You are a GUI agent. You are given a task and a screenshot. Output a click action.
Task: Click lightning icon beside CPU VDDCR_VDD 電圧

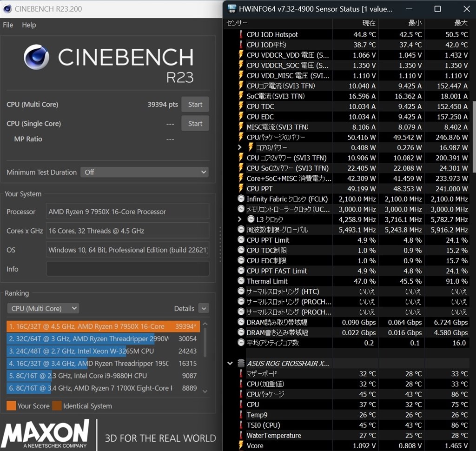(241, 55)
